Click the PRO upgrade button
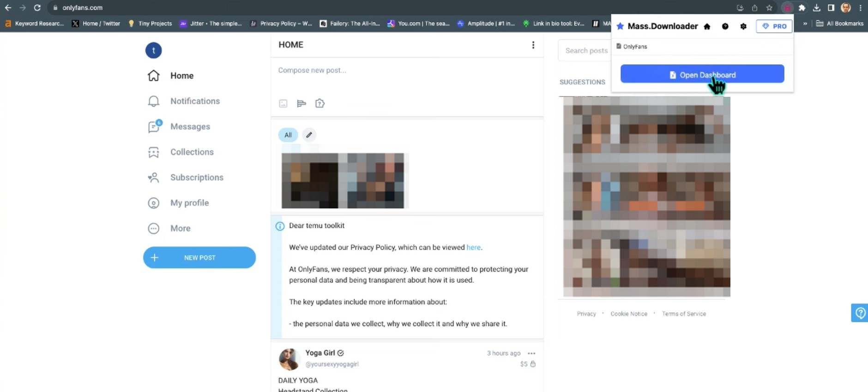868x392 pixels. point(774,26)
